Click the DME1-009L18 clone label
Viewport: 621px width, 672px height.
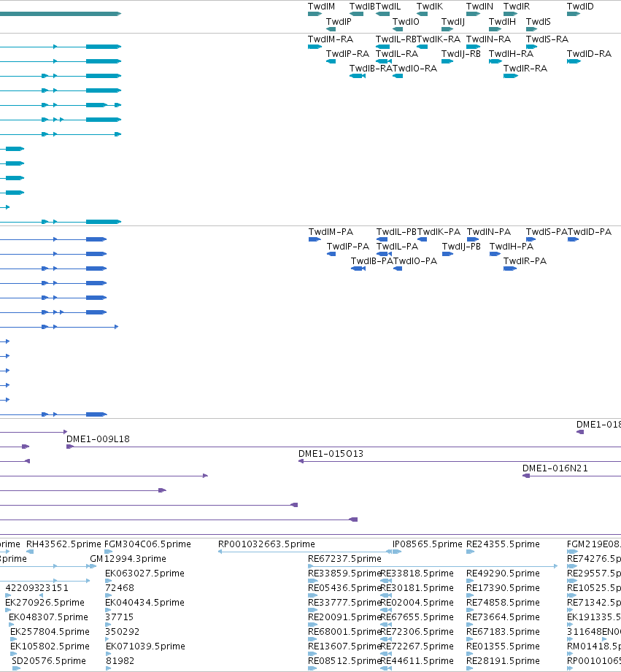point(98,439)
